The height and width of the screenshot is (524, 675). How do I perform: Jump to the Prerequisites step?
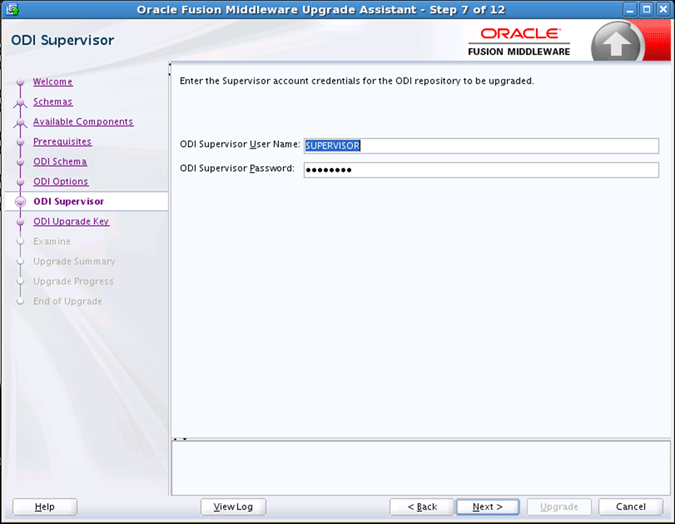pyautogui.click(x=62, y=142)
